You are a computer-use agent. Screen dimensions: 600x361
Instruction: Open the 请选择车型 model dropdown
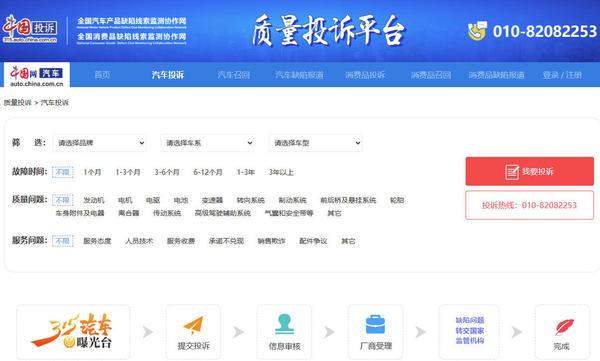pyautogui.click(x=316, y=143)
